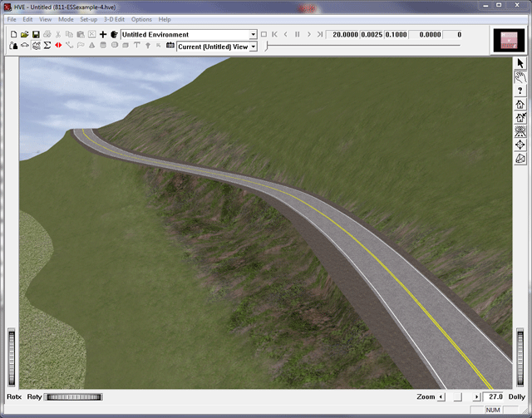The image size is (532, 418).
Task: Open the 3-D Edit menu
Action: tap(115, 19)
